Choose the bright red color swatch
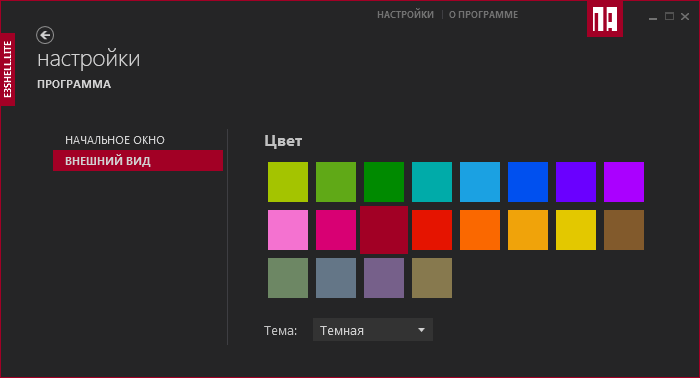The image size is (700, 378). point(432,230)
